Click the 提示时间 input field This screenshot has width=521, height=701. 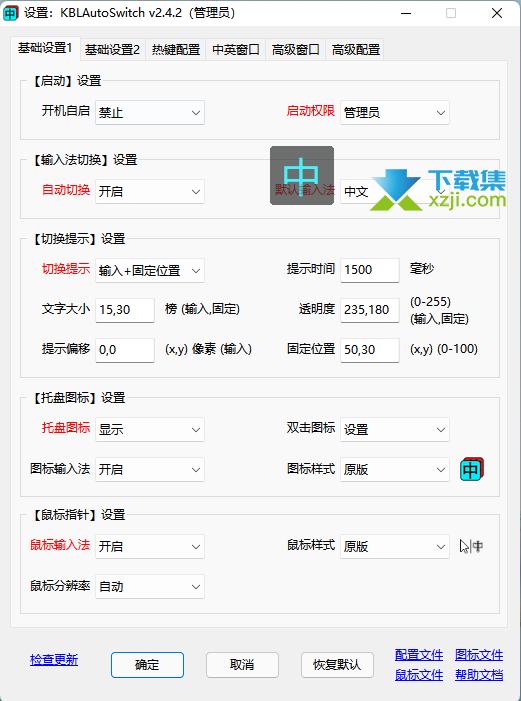click(x=370, y=270)
